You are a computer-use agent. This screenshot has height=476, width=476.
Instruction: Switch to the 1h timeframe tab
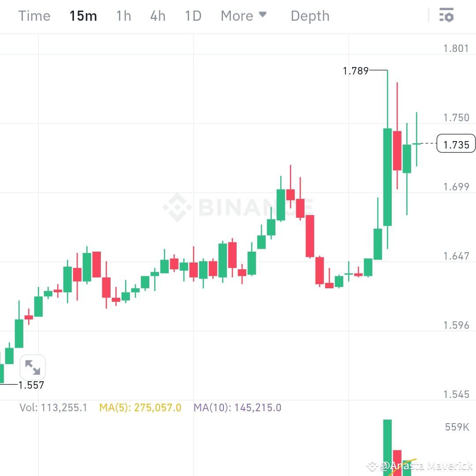coord(123,15)
